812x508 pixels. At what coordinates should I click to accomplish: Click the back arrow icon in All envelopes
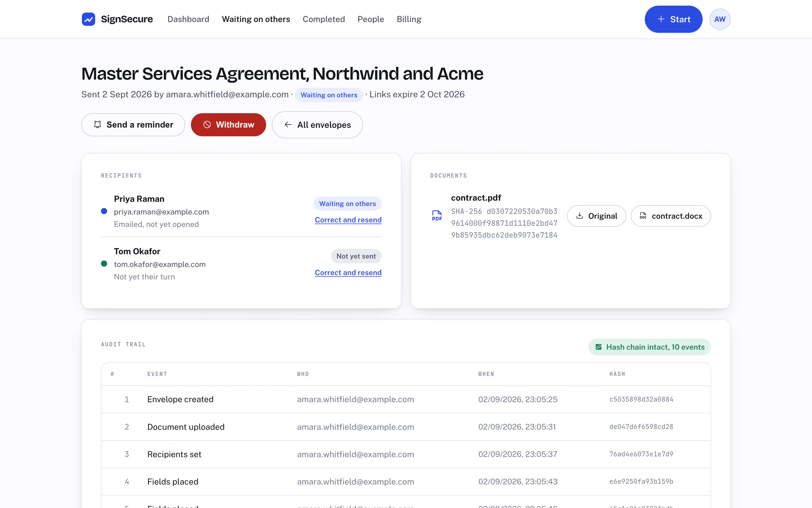(x=288, y=125)
